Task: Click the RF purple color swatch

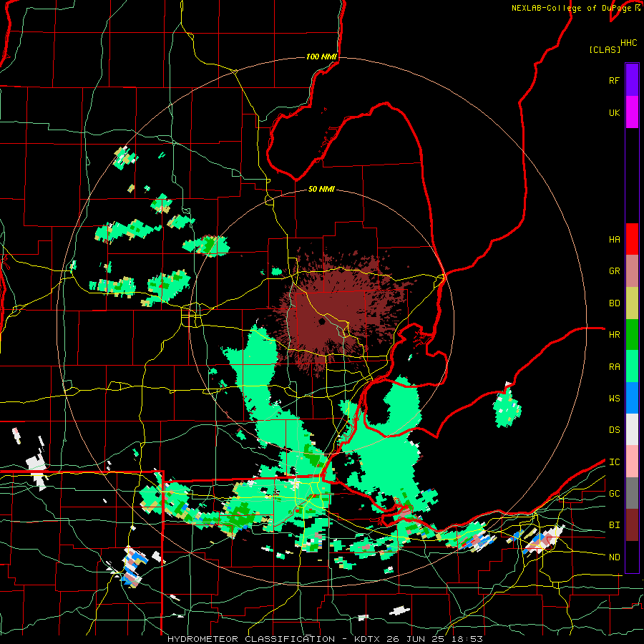Action: click(632, 80)
